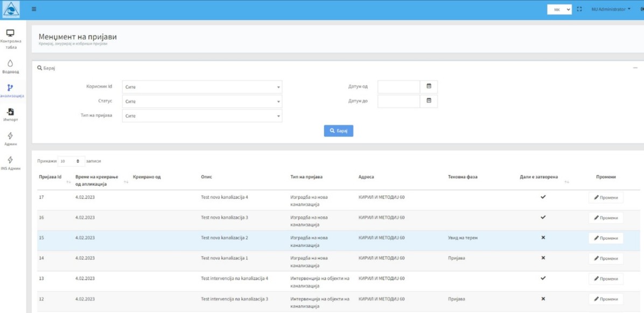
Task: Toggle fullscreen mode icon
Action: 579,9
